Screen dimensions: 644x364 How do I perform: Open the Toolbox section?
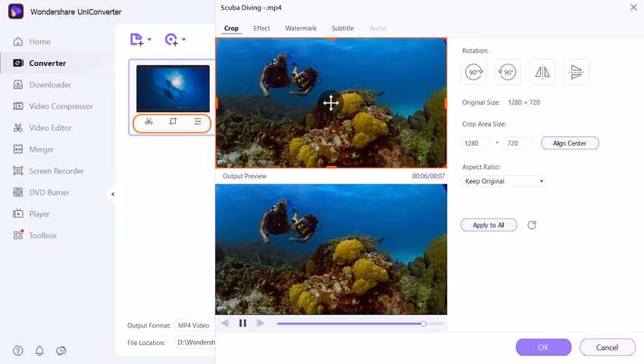(x=35, y=235)
